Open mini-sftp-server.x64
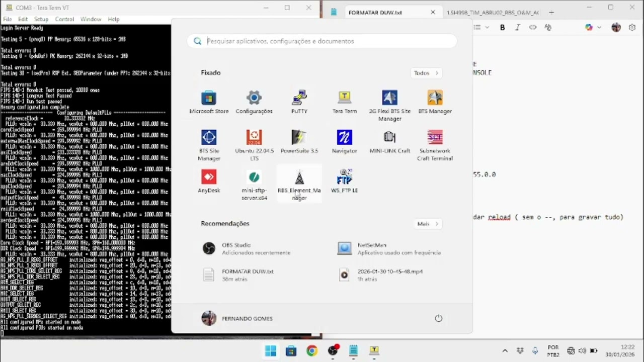 tap(254, 185)
